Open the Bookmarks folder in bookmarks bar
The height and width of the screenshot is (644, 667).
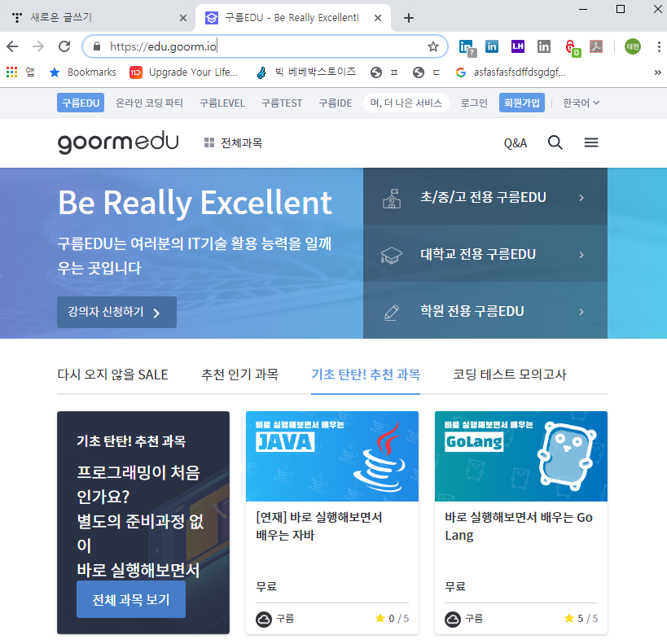pos(83,72)
